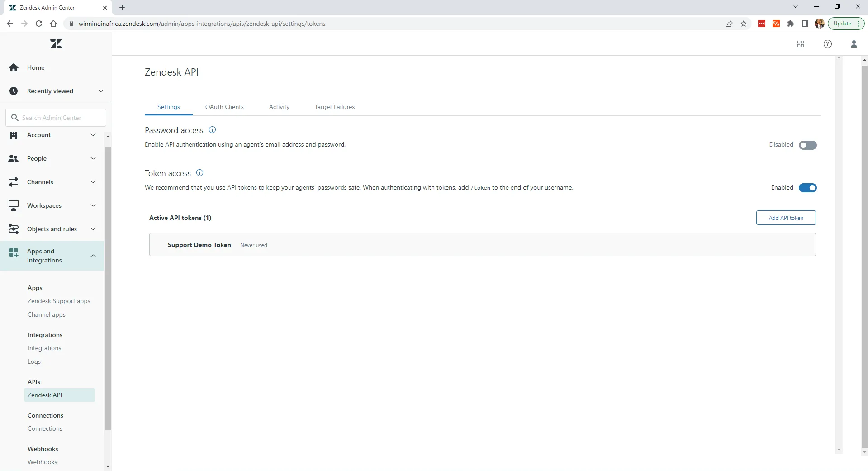Click the share page icon
Viewport: 868px width, 471px height.
729,24
